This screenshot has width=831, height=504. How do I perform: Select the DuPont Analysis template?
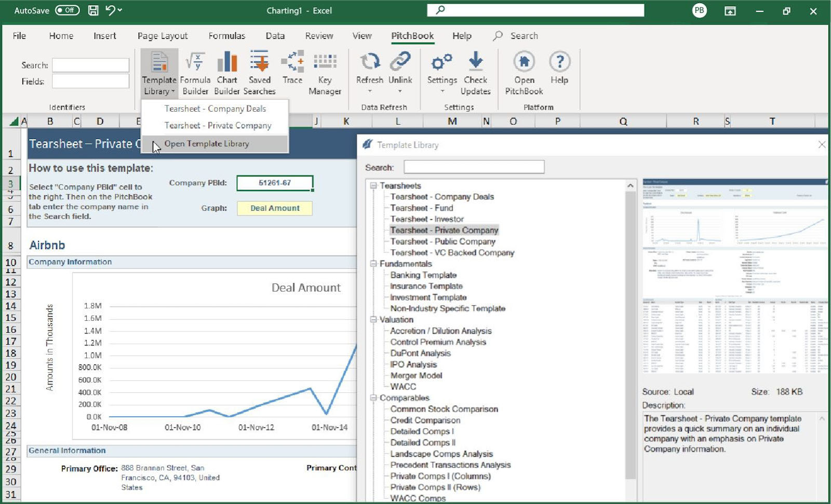[420, 353]
